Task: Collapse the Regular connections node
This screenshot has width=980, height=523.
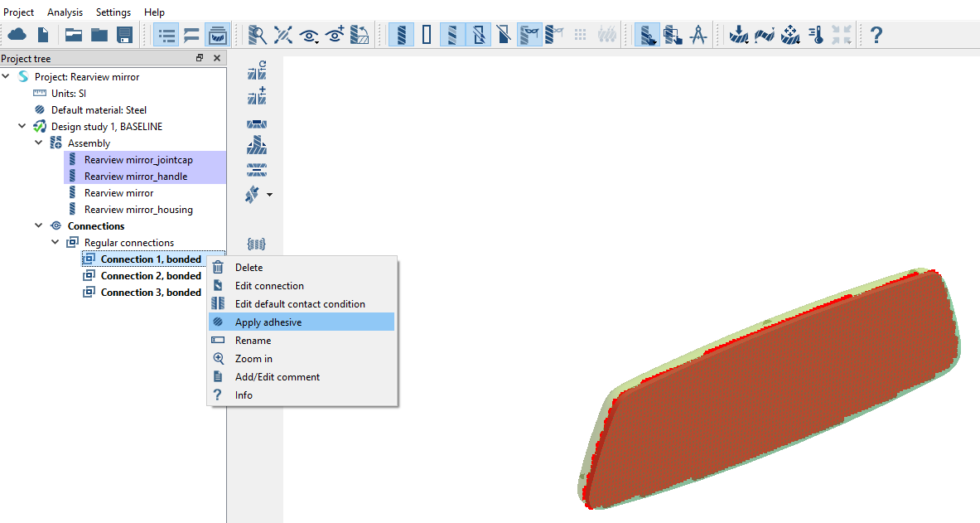Action: pos(56,243)
